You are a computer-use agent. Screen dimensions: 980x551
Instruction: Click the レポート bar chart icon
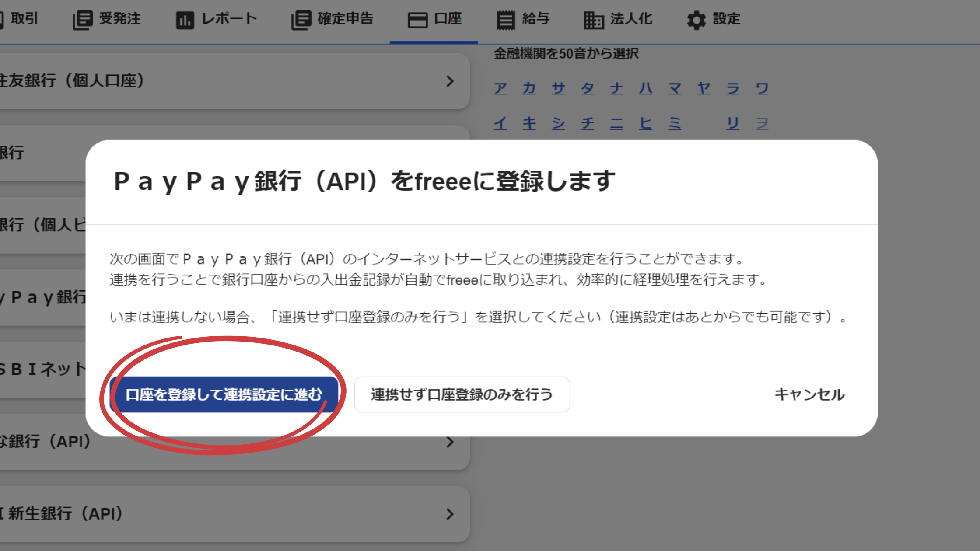[x=185, y=20]
